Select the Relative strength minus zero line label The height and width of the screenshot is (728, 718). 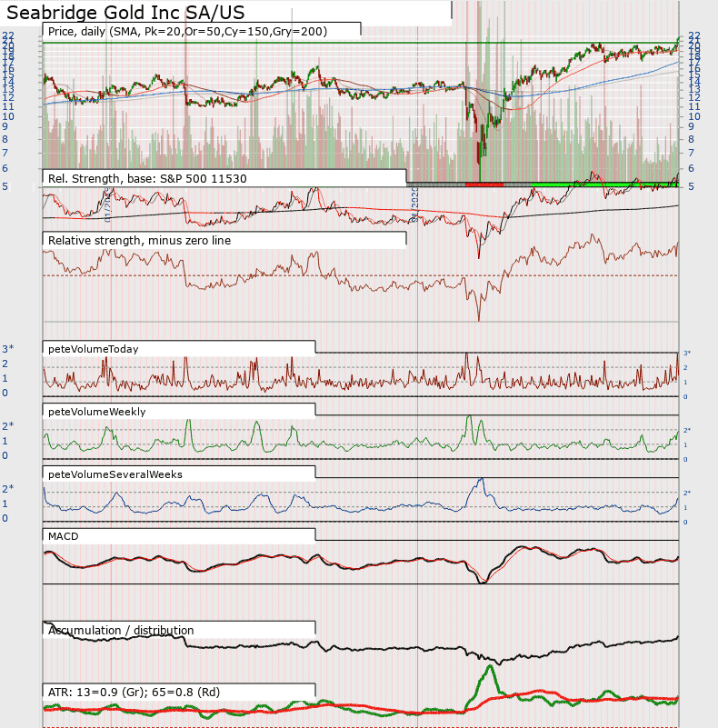pos(139,241)
